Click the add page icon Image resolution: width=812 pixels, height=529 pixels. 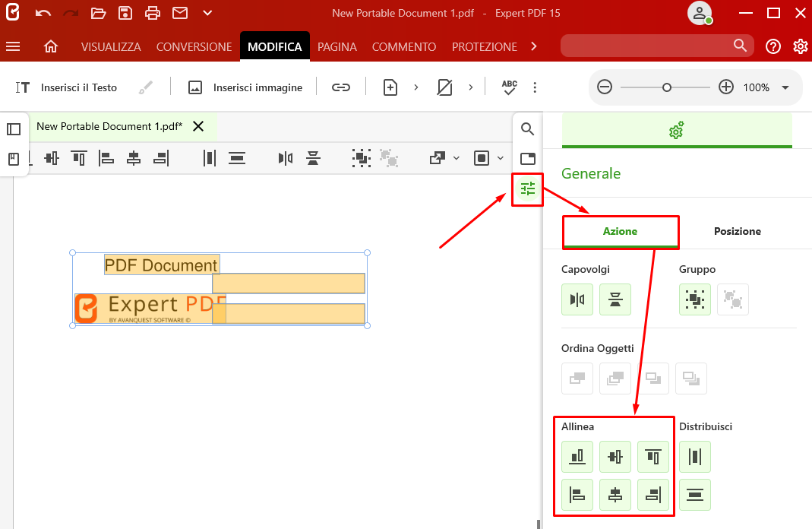(x=390, y=87)
